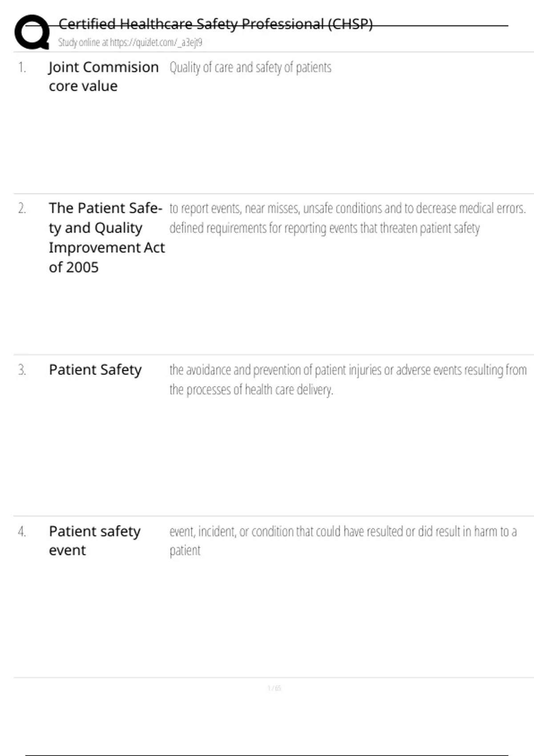Select definition Quality of care and safety

click(x=251, y=67)
